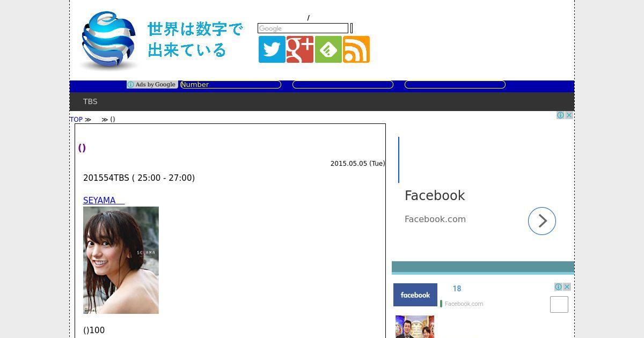Open the Ads by Google info label
The image size is (644, 338).
coord(152,85)
